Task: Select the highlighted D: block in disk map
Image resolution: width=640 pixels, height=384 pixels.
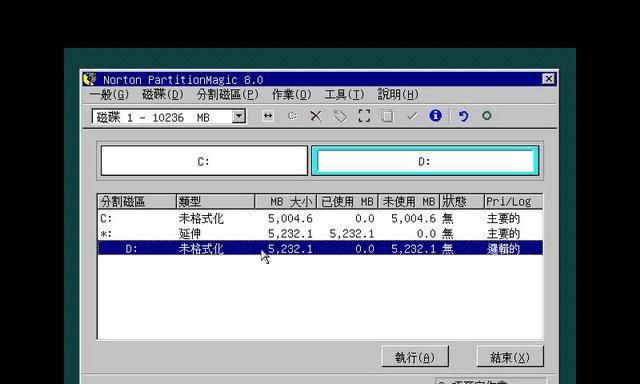Action: 425,161
